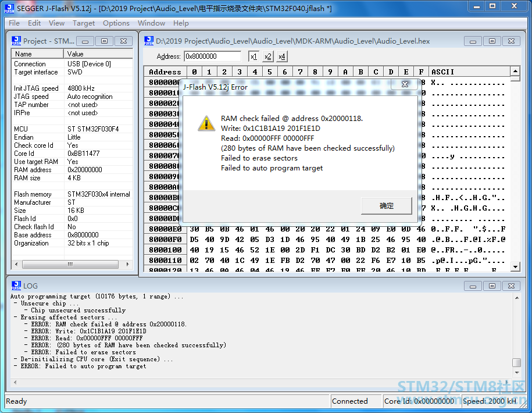The image size is (532, 413).
Task: Open the Options menu
Action: pyautogui.click(x=116, y=23)
